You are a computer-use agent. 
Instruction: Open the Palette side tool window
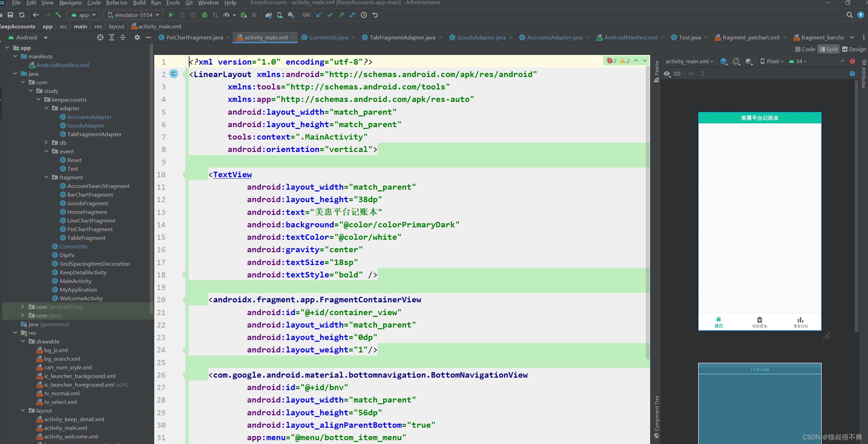point(656,71)
